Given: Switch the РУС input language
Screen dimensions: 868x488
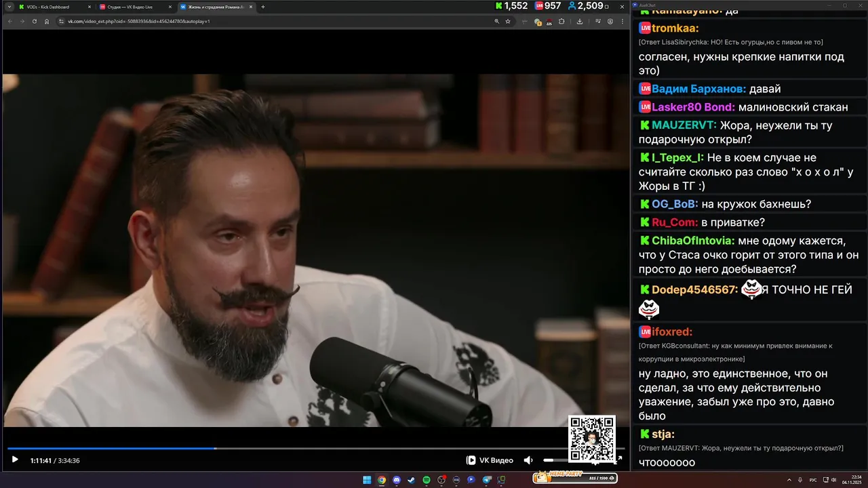Looking at the screenshot, I should (x=813, y=480).
